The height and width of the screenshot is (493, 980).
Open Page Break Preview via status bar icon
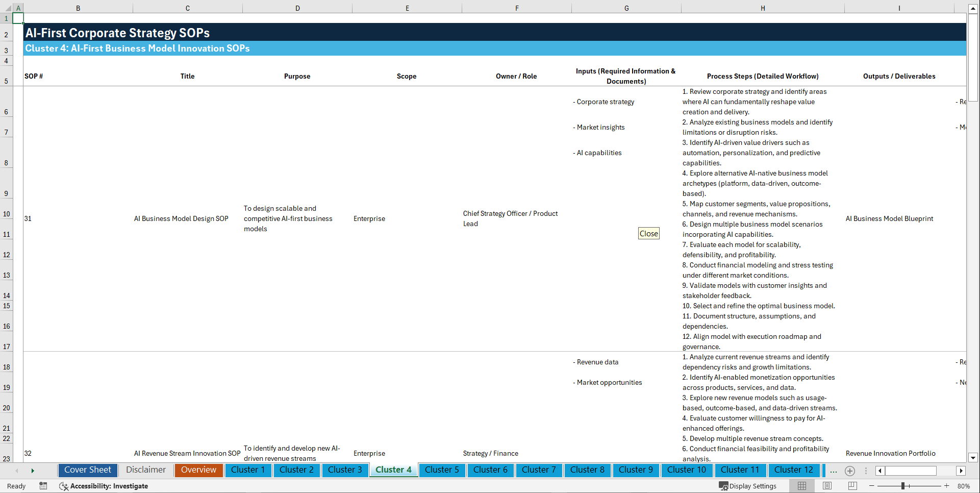pos(850,486)
